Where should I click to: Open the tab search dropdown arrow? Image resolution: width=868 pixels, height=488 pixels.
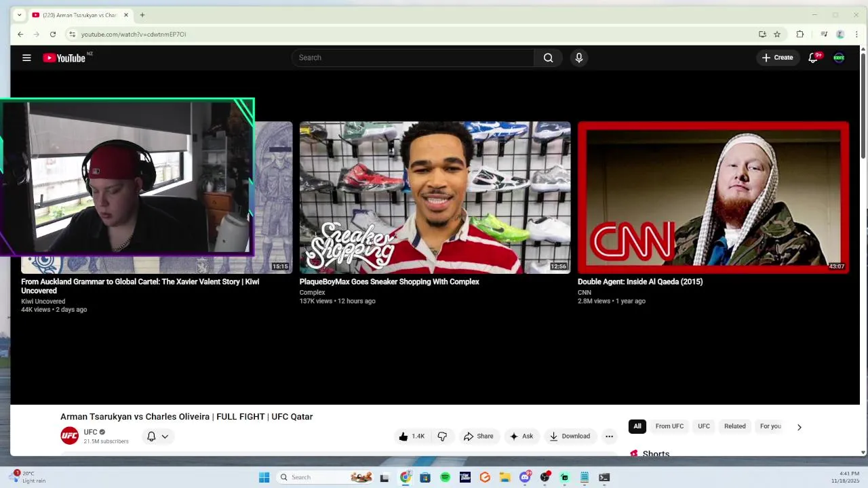coord(19,15)
